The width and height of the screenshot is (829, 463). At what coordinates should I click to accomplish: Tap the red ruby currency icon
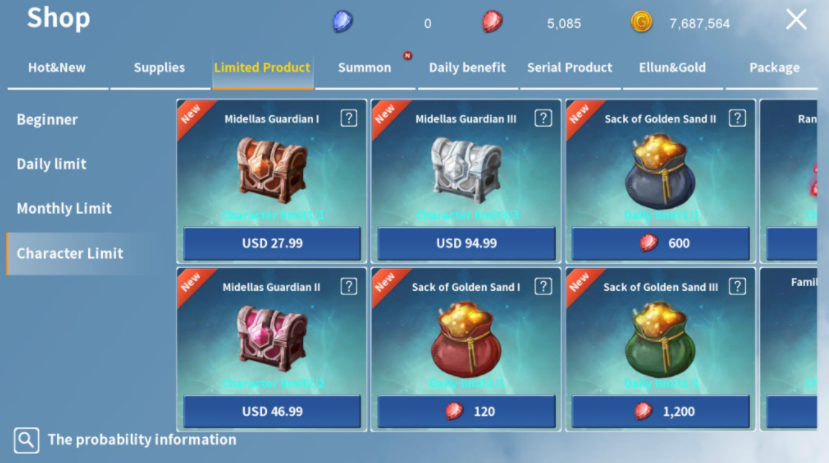(x=492, y=22)
